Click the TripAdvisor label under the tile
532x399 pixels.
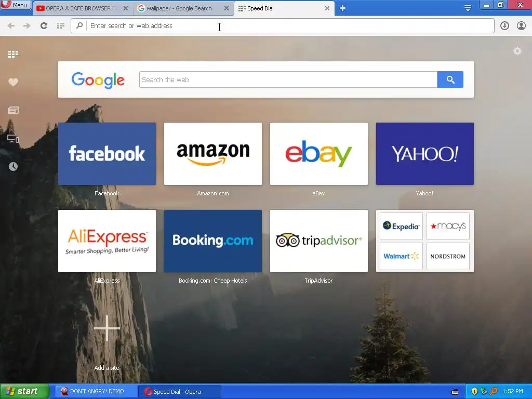tap(318, 281)
